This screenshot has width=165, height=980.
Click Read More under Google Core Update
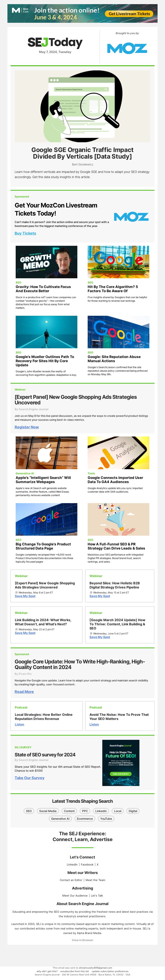tap(24, 692)
